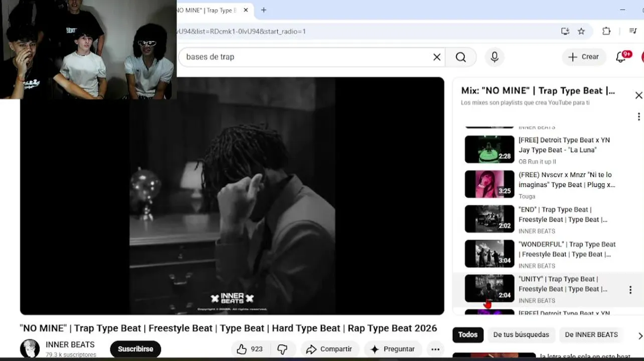Image resolution: width=644 pixels, height=361 pixels.
Task: Subscribe with the Suscribirse button
Action: coord(135,349)
